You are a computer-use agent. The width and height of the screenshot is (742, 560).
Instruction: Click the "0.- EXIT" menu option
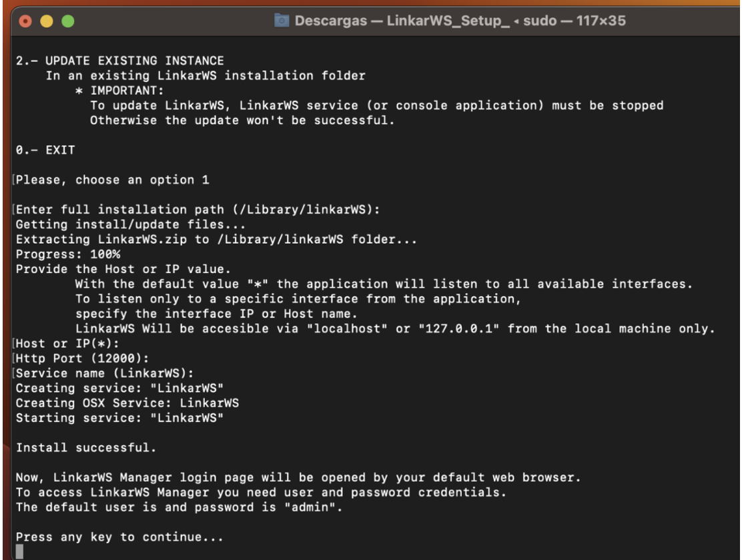(45, 150)
